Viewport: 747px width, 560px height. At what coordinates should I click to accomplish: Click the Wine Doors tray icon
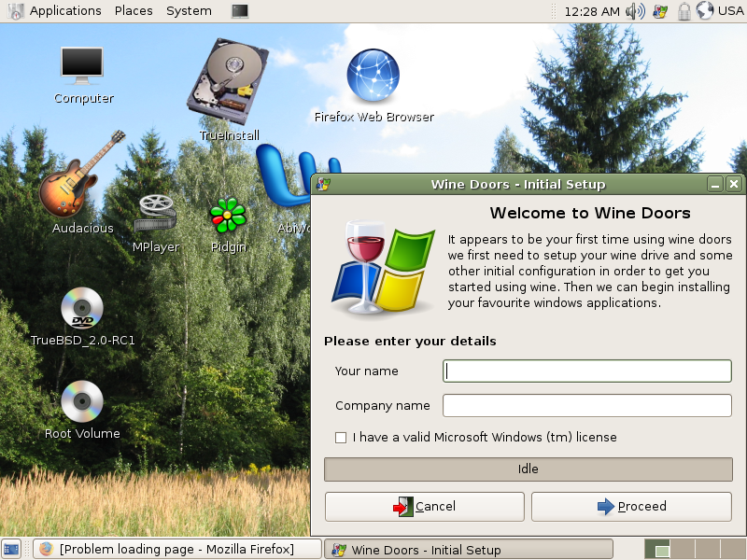660,11
